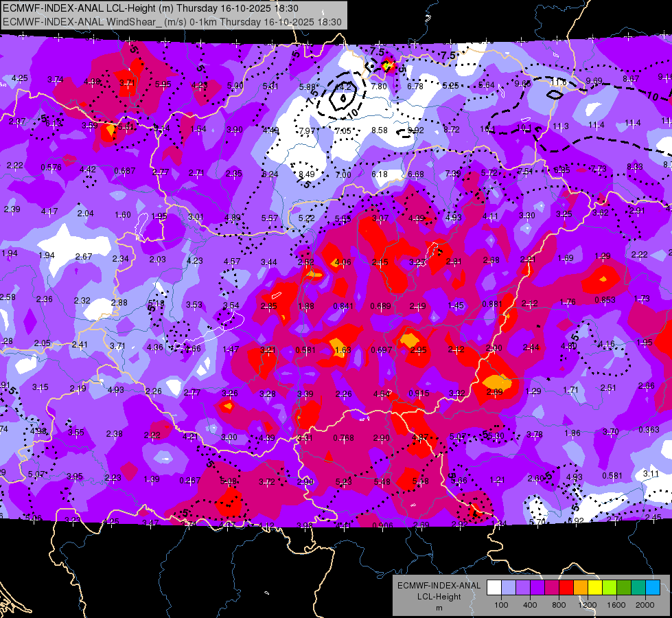Click the 8.49 data point label
This screenshot has width=672, height=618.
tap(307, 174)
